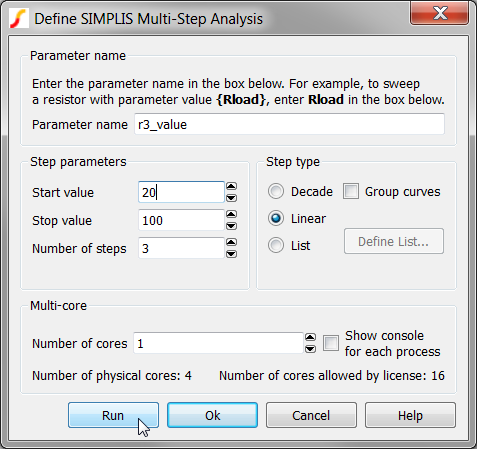
Task: Click the 'Step type' group label
Action: tap(293, 162)
